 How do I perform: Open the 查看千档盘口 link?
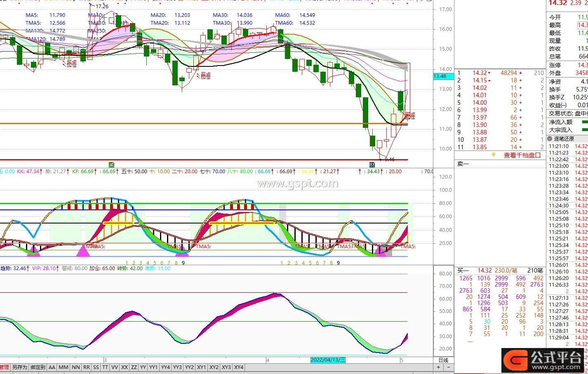click(x=522, y=155)
